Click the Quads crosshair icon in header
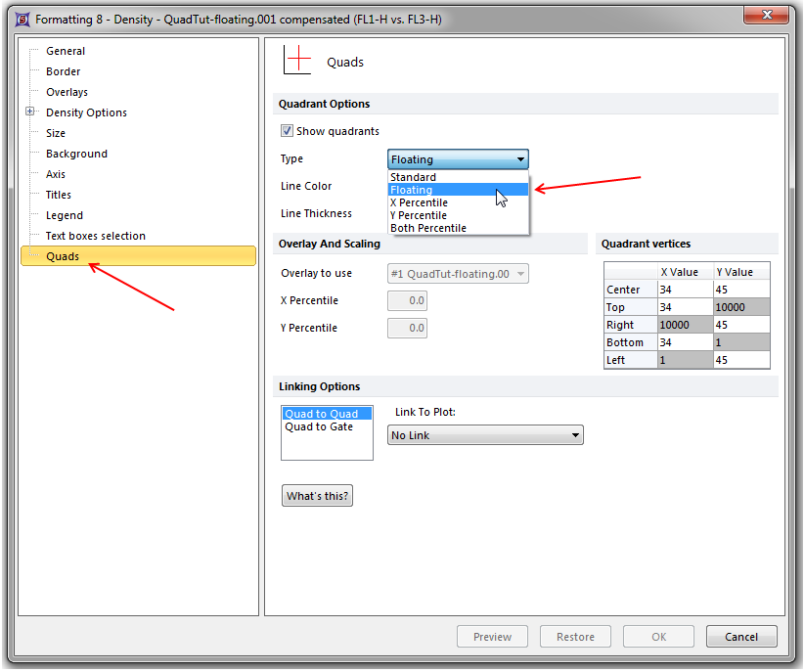Viewport: 804px width, 672px height. [296, 61]
